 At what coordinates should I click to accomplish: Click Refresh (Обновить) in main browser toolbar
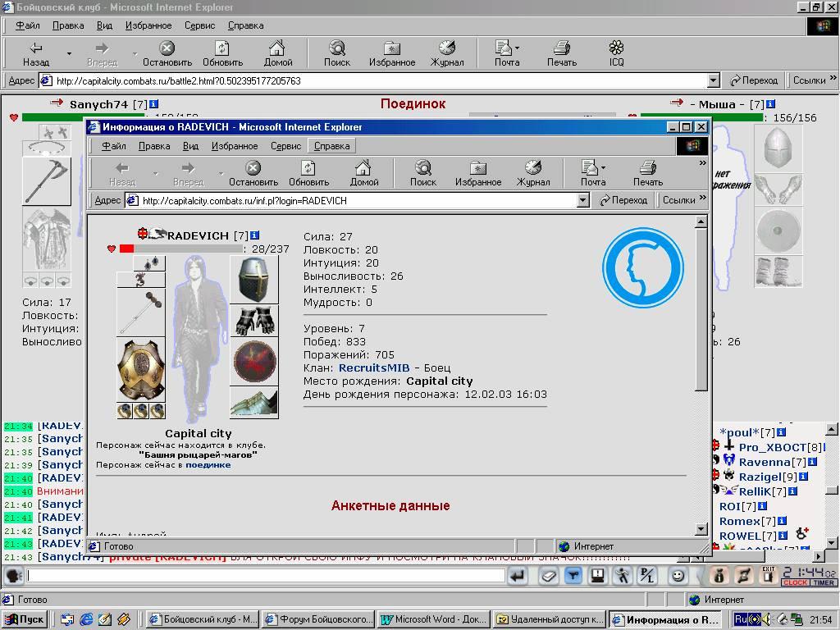point(222,53)
